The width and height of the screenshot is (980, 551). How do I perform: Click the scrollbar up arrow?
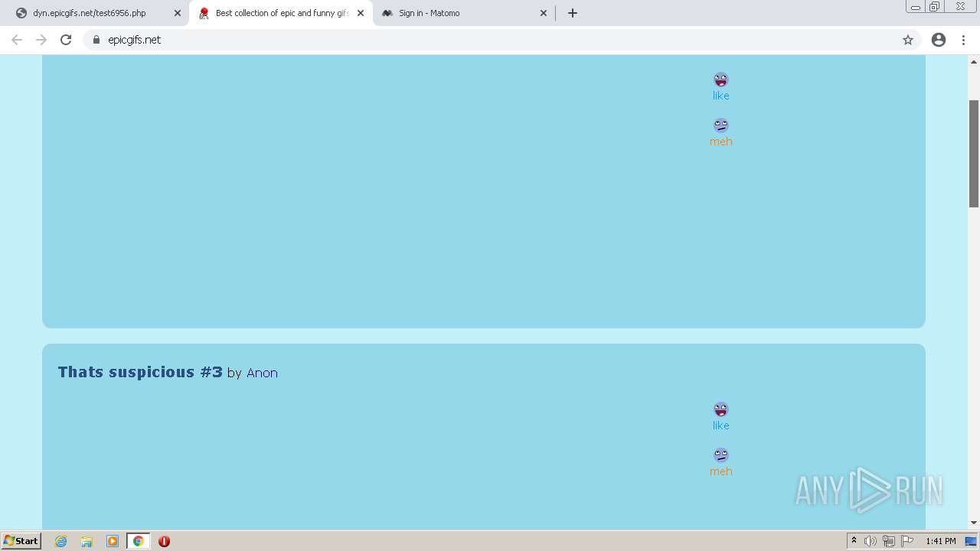[974, 61]
